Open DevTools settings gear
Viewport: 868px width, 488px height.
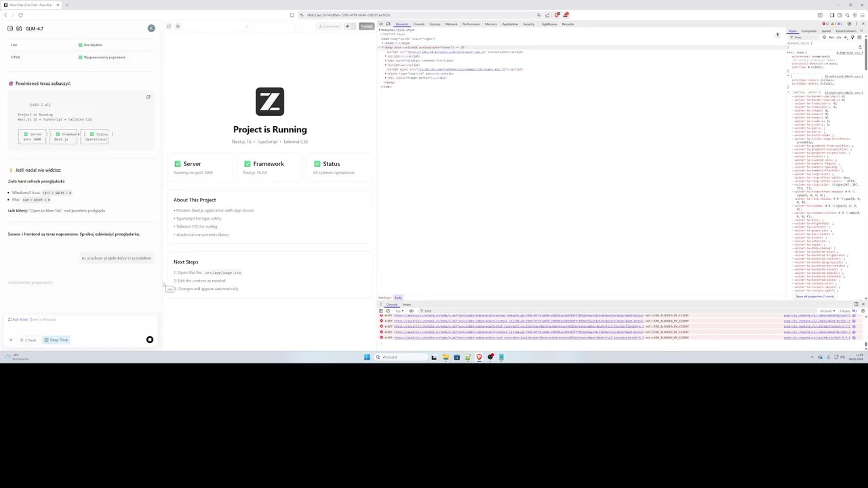tap(849, 24)
